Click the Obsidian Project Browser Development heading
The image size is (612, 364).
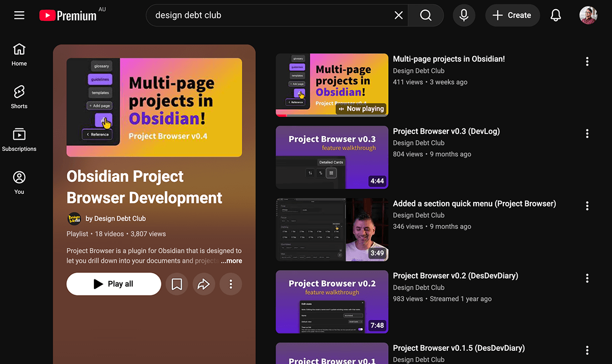(144, 187)
